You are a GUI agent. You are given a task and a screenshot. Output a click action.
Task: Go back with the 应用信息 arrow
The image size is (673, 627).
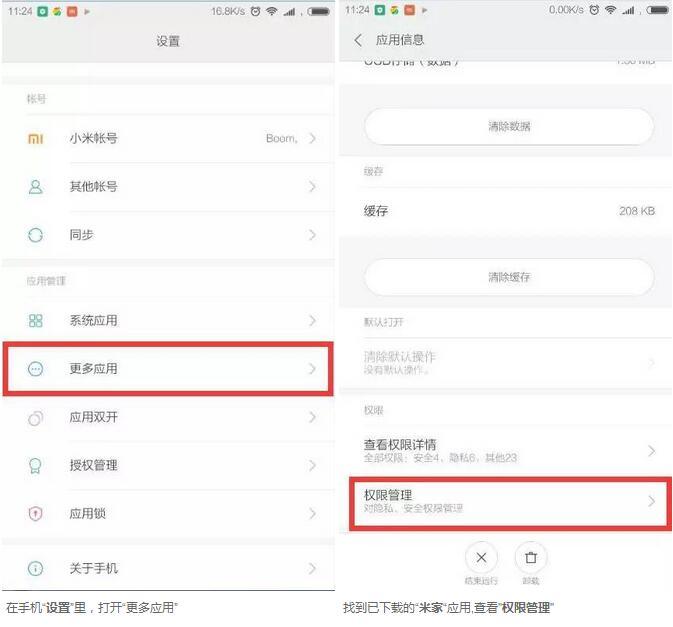(x=358, y=40)
